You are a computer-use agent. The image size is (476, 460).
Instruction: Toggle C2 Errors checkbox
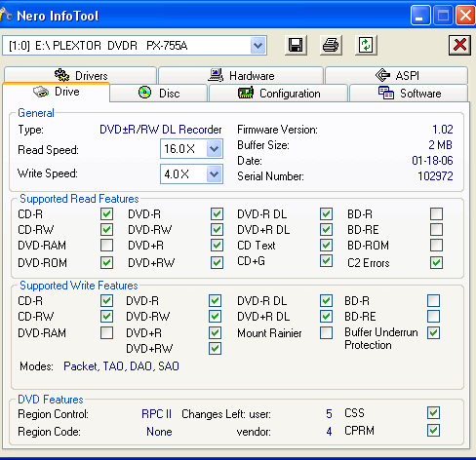tap(436, 262)
